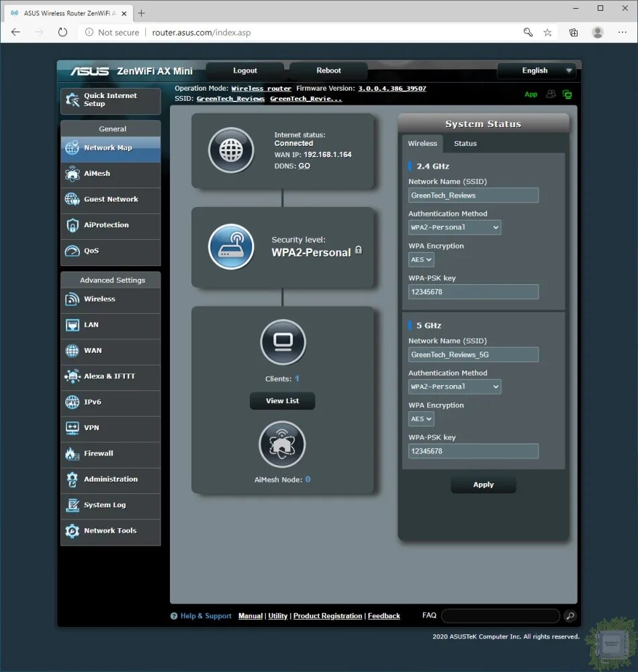
Task: Expand 2.4 GHz Authentication Method dropdown
Action: [x=454, y=228]
